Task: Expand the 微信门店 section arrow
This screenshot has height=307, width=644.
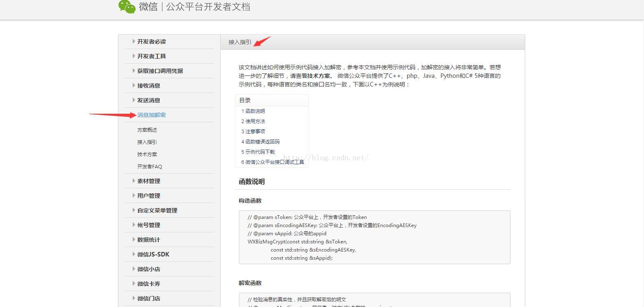Action: pyautogui.click(x=134, y=298)
